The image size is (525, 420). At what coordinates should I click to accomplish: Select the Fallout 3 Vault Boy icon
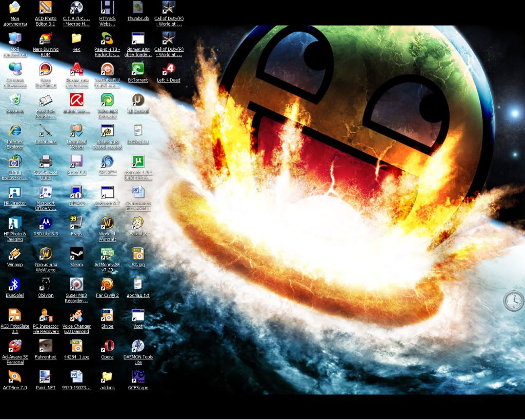[x=138, y=223]
